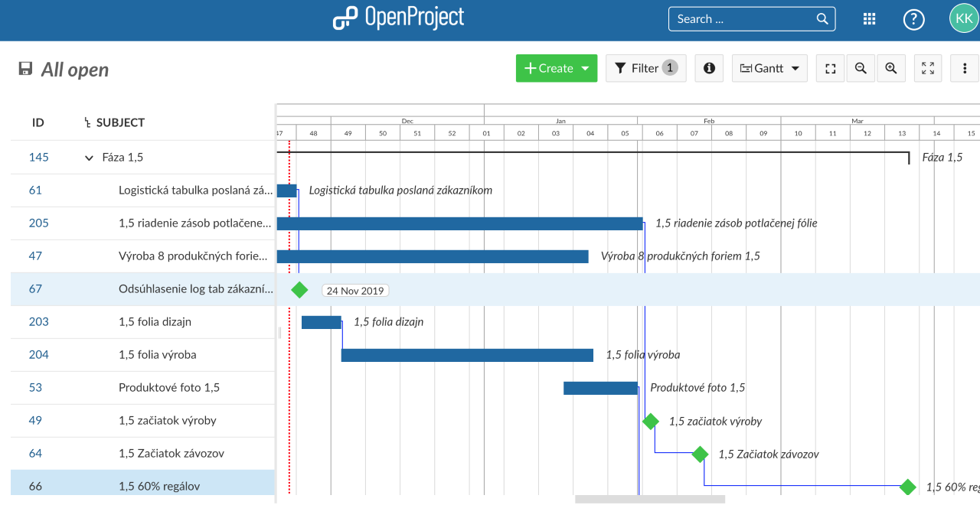The image size is (980, 505).
Task: Open work package ID 145
Action: pyautogui.click(x=38, y=158)
